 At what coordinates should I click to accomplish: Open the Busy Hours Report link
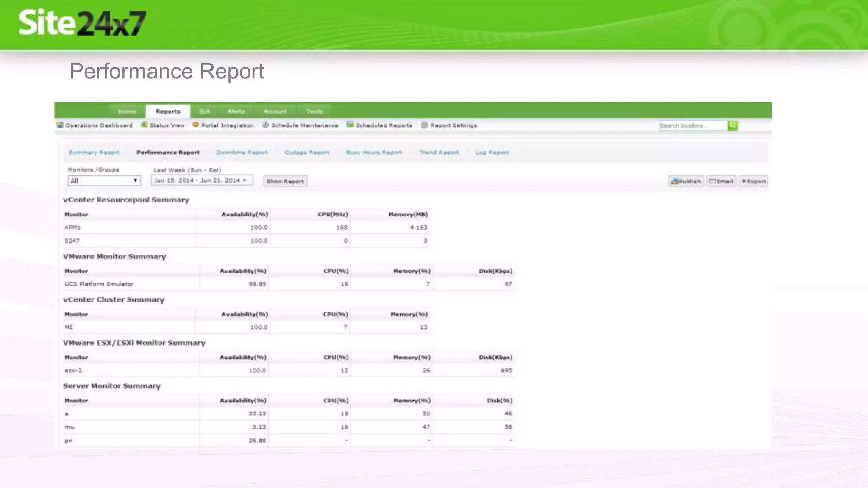[374, 152]
